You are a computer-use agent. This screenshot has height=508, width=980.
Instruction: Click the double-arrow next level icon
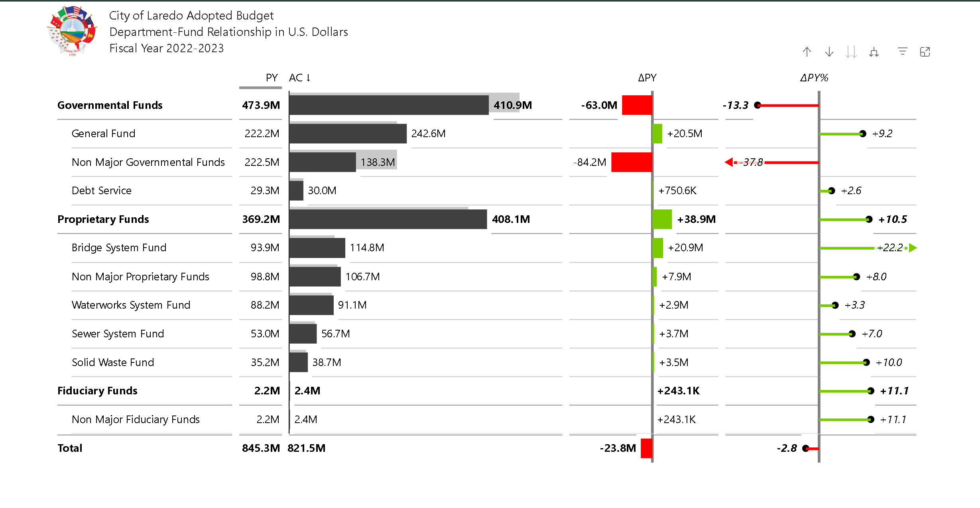[851, 52]
